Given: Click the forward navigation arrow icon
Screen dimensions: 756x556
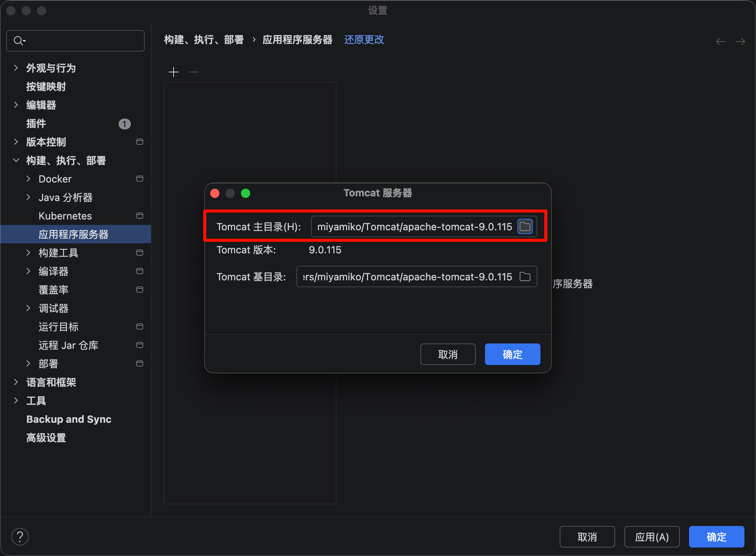Looking at the screenshot, I should [x=740, y=42].
